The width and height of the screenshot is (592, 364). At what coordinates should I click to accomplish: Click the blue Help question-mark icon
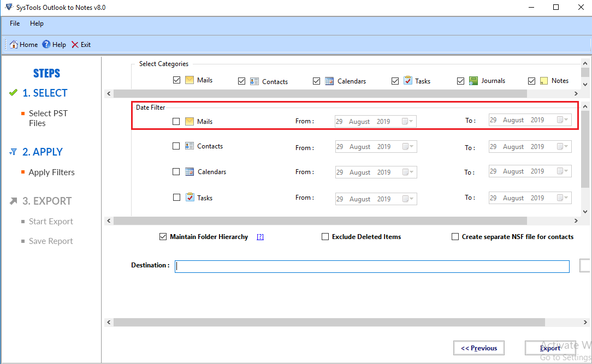pyautogui.click(x=46, y=45)
